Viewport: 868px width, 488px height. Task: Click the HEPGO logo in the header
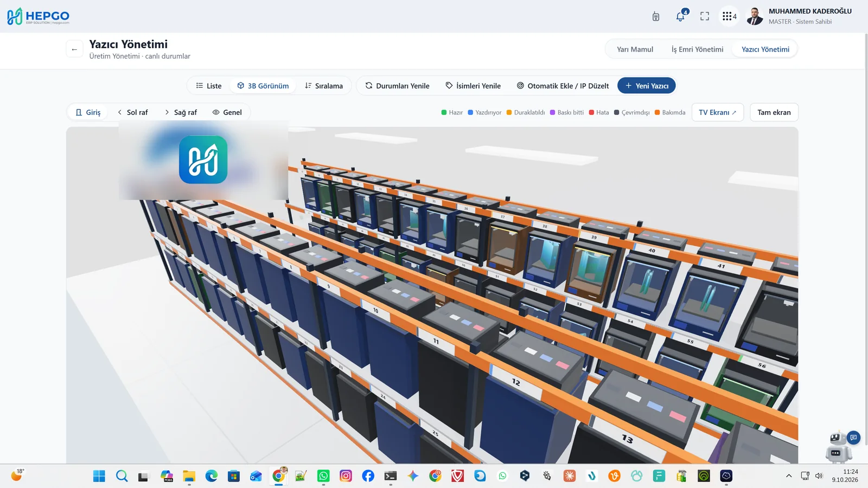(x=38, y=16)
